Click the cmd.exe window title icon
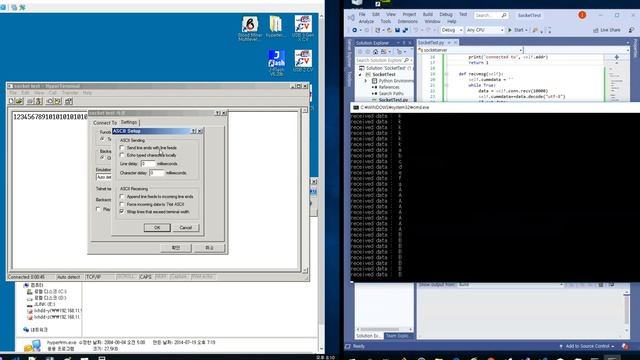This screenshot has height=360, width=640. pos(356,107)
